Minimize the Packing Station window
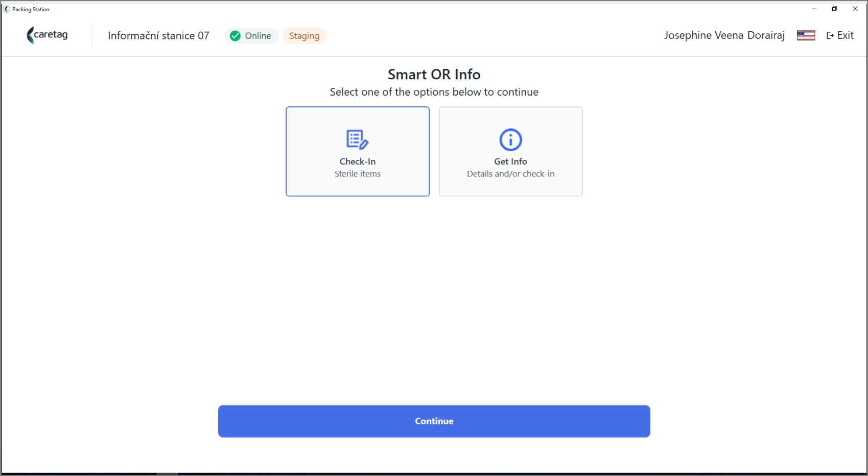The image size is (868, 476). click(814, 9)
